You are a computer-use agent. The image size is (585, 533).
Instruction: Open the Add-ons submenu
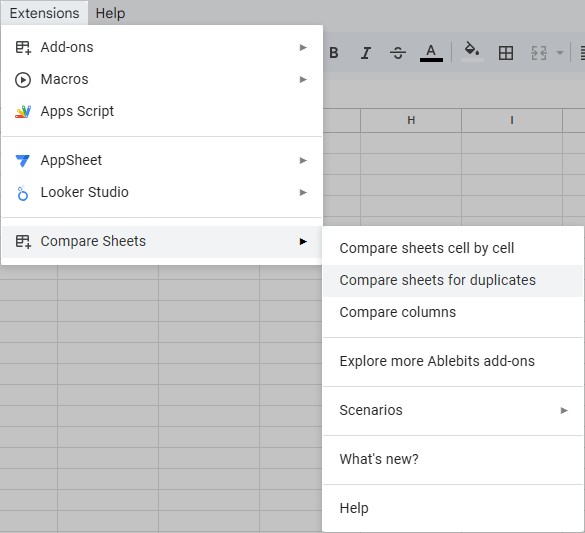coord(162,47)
